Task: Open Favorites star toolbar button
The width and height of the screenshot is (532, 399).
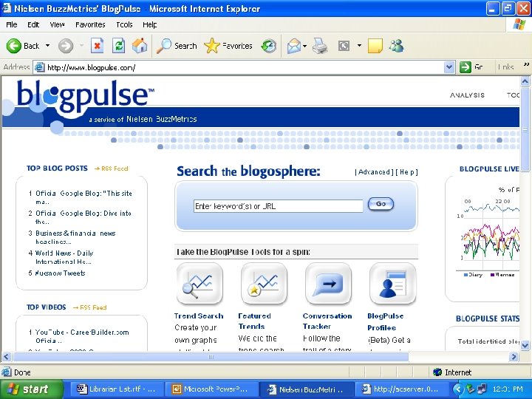Action: (228, 46)
